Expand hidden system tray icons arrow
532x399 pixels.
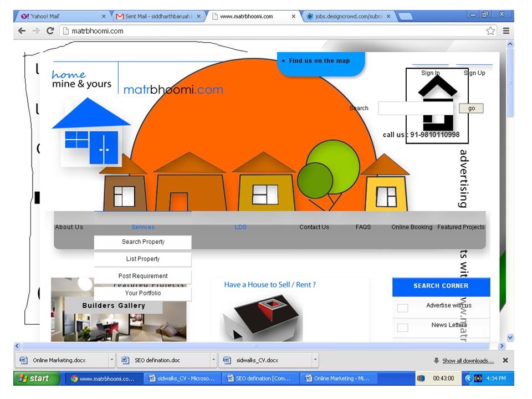coord(468,378)
